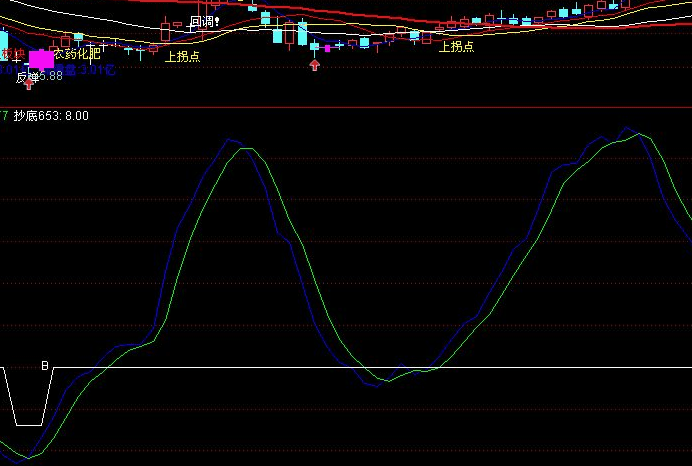
Task: Click the 回调! annotation label
Action: 204,22
